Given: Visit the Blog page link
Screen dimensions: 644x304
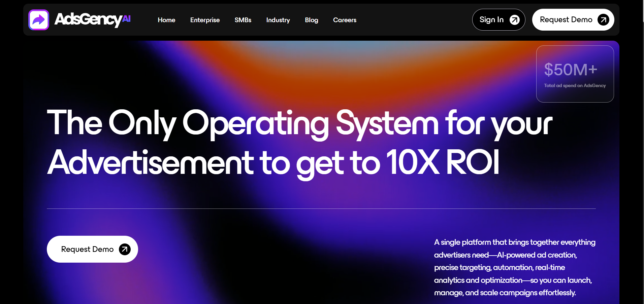Looking at the screenshot, I should click(x=311, y=20).
